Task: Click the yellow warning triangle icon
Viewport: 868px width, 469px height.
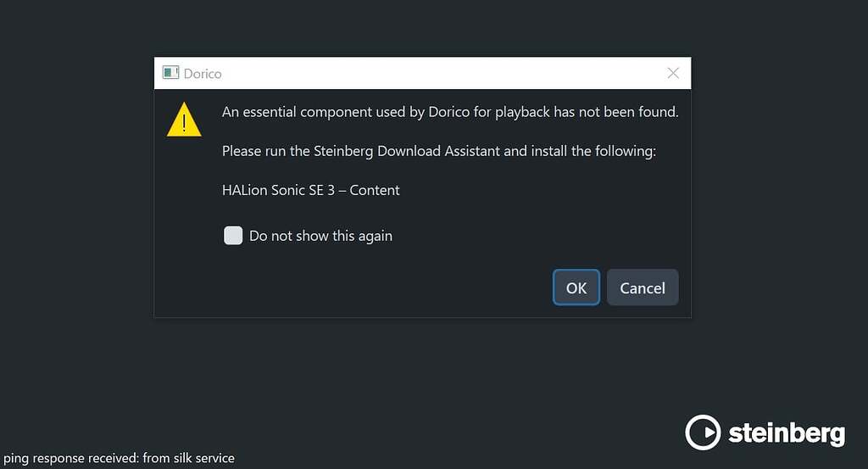Action: tap(184, 120)
